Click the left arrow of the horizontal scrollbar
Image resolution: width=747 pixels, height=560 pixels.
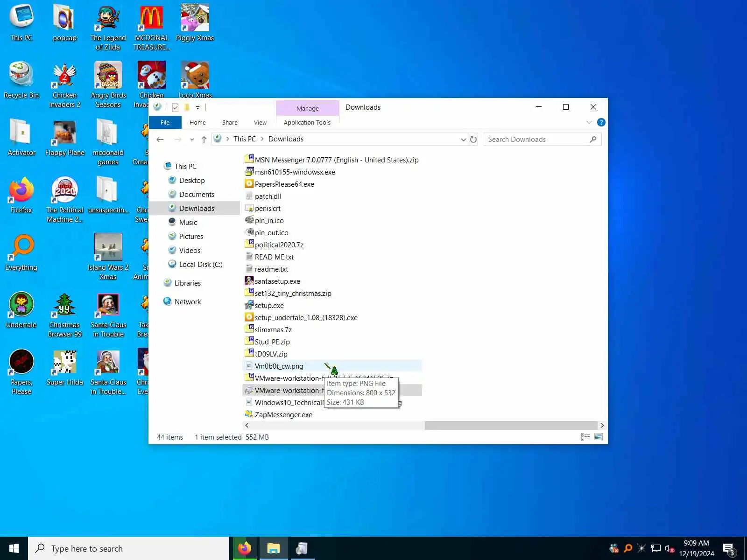point(247,425)
